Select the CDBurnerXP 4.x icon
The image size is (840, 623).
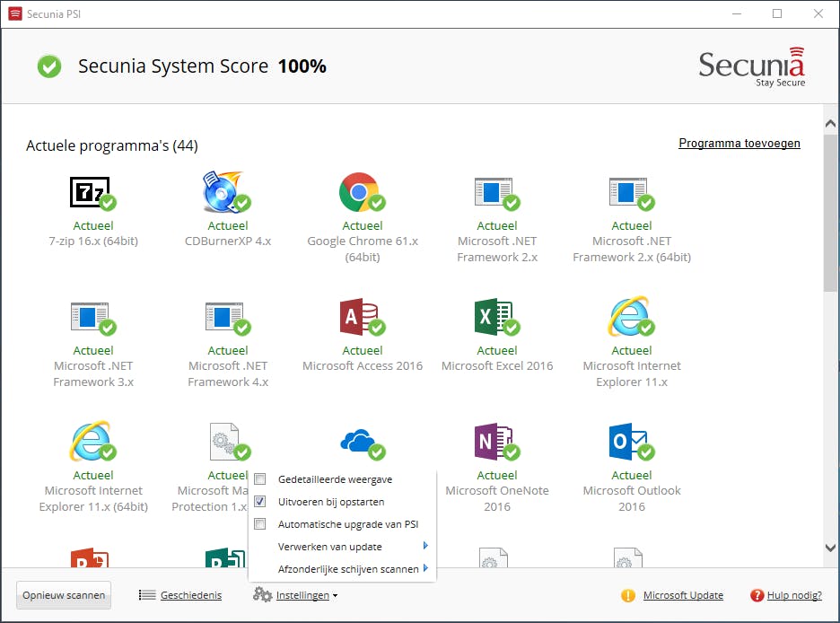(227, 192)
